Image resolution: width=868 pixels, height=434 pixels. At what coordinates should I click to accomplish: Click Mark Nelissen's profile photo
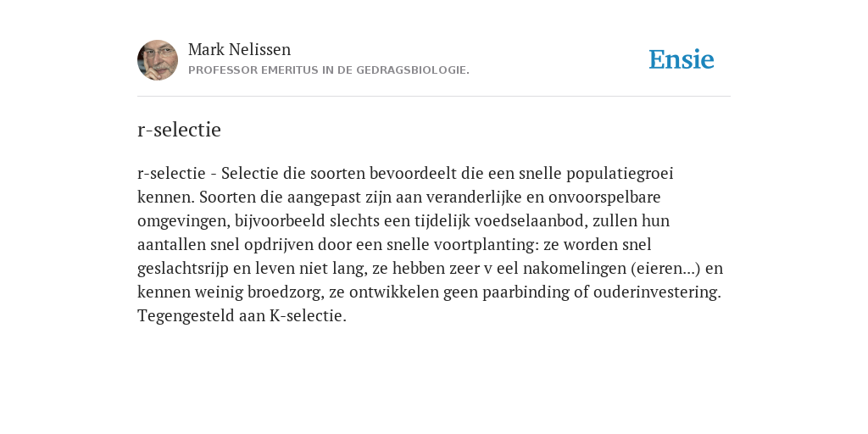[158, 60]
